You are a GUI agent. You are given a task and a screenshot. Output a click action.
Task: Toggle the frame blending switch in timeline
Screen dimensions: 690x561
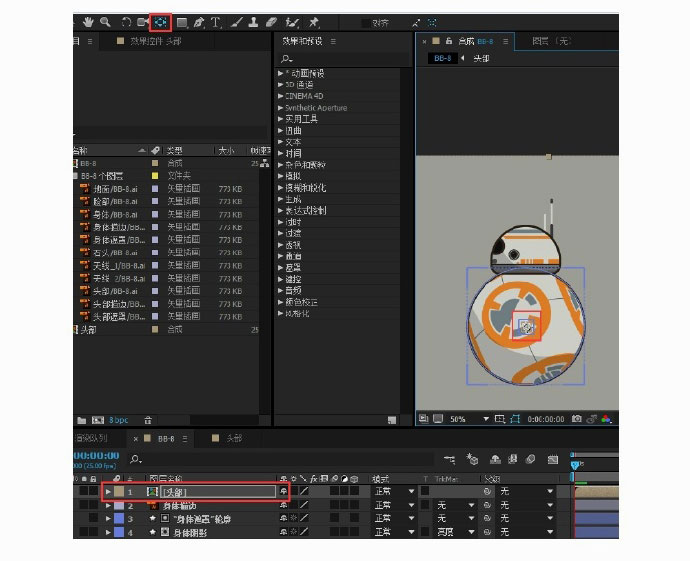coord(513,459)
